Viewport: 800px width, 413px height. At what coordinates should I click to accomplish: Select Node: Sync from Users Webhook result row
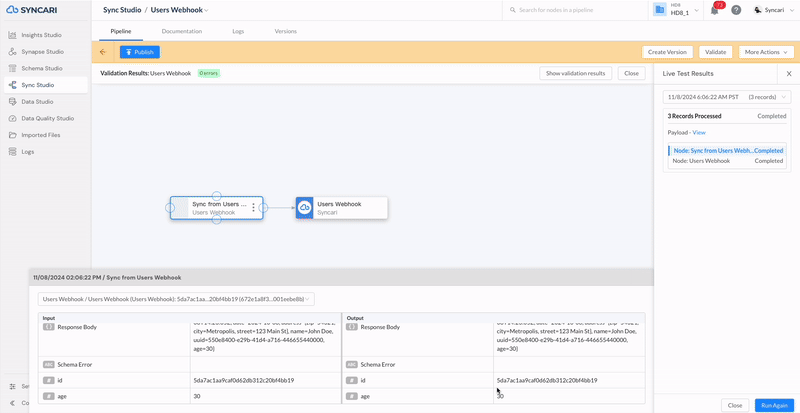727,151
